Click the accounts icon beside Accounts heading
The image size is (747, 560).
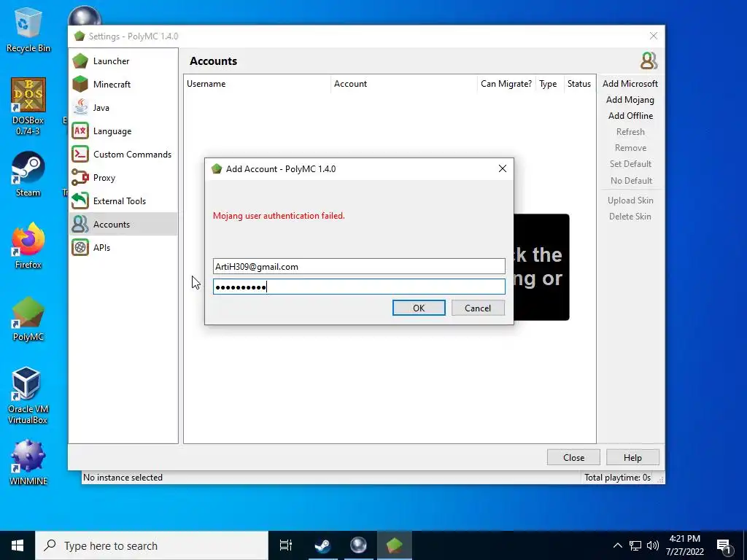click(649, 61)
